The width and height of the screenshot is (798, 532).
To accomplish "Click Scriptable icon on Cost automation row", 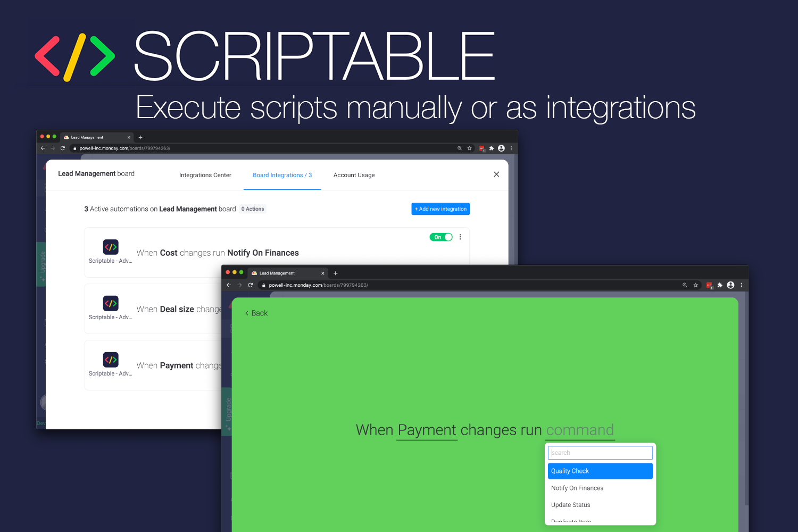I will 111,247.
